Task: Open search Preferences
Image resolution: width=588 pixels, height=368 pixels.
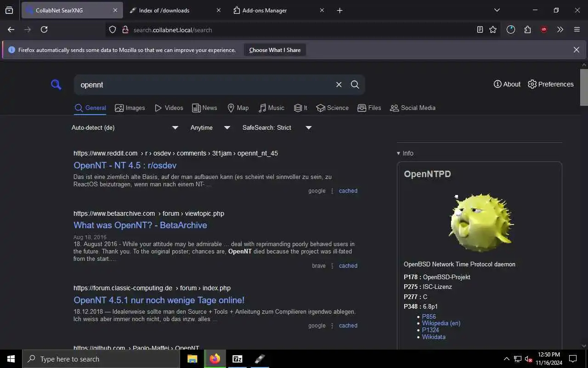Action: click(x=550, y=84)
